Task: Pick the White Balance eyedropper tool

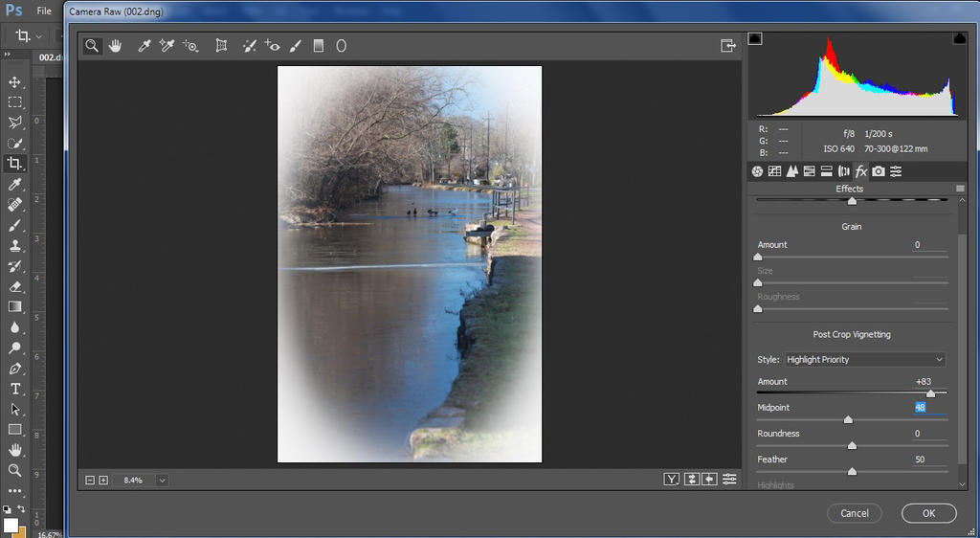Action: pyautogui.click(x=145, y=45)
